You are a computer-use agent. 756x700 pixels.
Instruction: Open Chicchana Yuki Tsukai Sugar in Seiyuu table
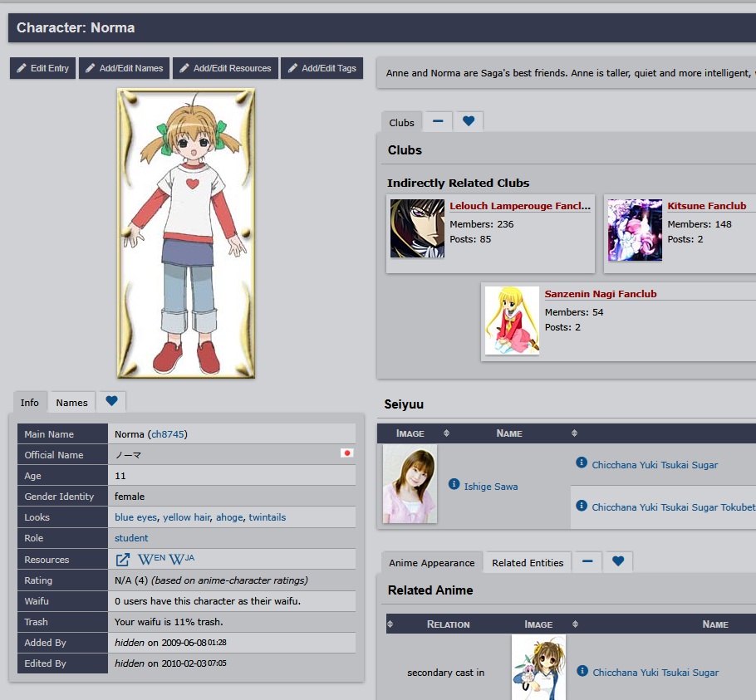[655, 465]
